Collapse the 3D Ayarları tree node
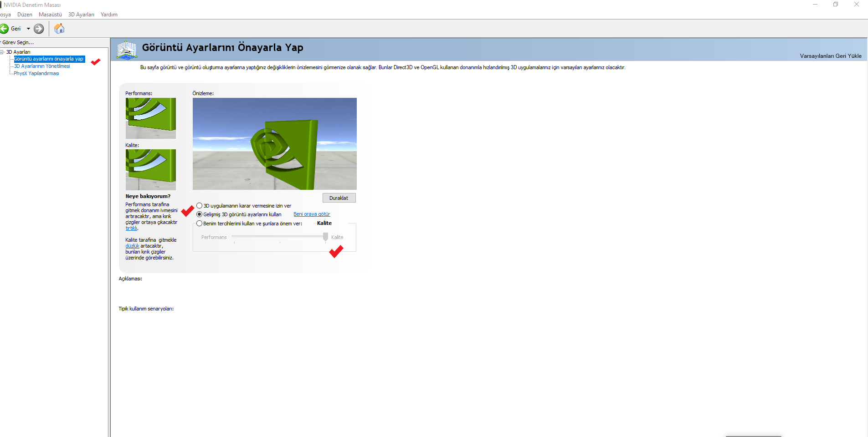868x437 pixels. point(2,52)
